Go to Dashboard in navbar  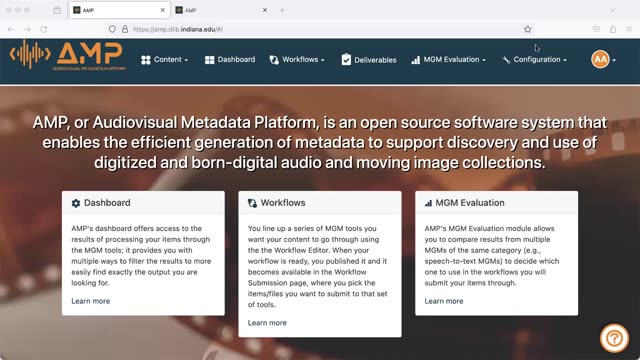(x=230, y=60)
